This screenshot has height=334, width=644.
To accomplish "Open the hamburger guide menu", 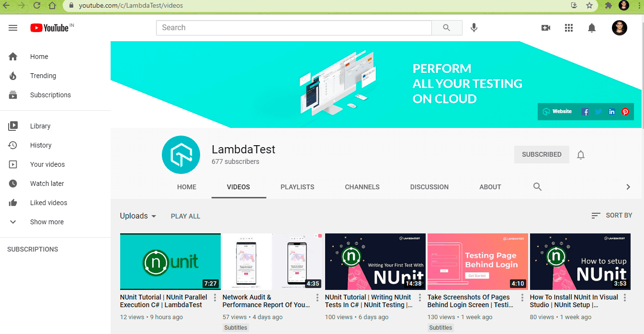I will (13, 28).
